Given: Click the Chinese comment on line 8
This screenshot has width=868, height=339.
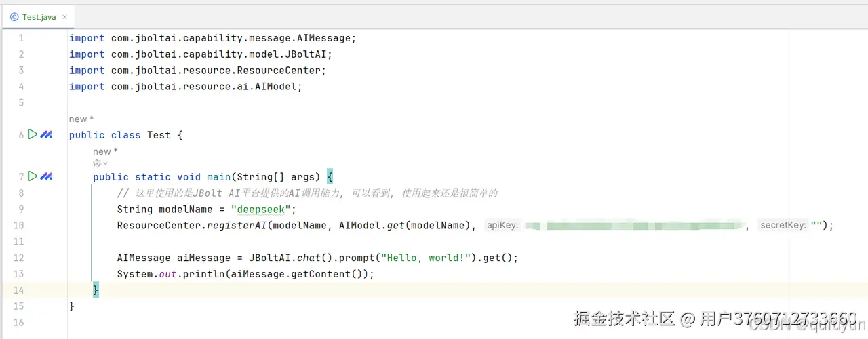Looking at the screenshot, I should pyautogui.click(x=307, y=193).
